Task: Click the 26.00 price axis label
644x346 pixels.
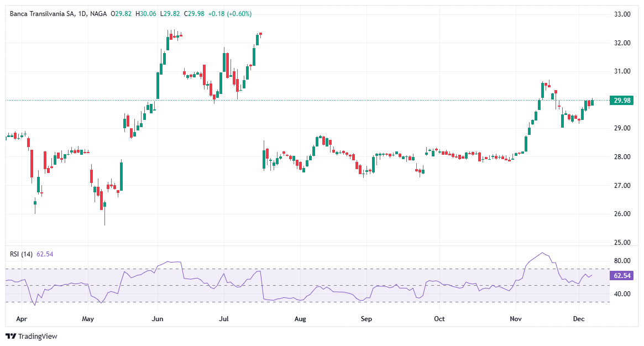Action: [622, 214]
